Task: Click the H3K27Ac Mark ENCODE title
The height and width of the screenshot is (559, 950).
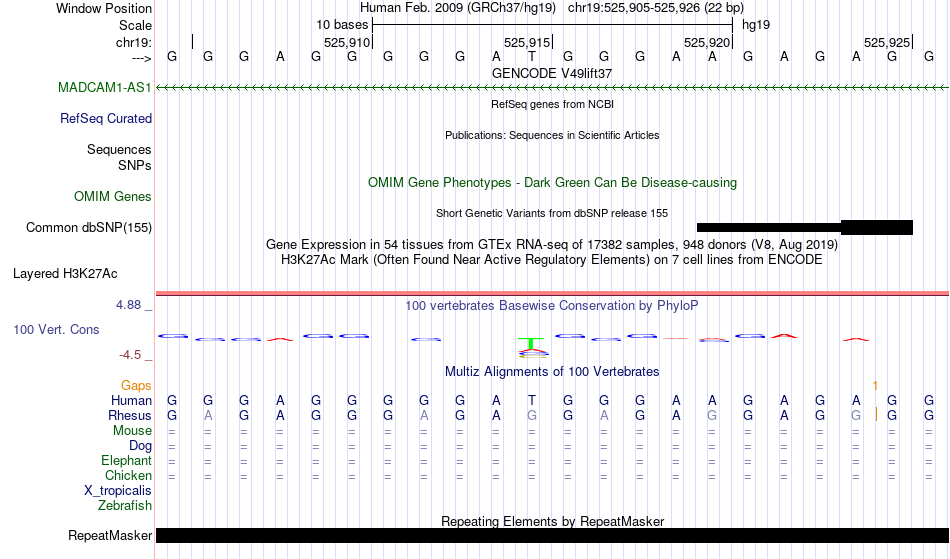Action: [x=552, y=260]
